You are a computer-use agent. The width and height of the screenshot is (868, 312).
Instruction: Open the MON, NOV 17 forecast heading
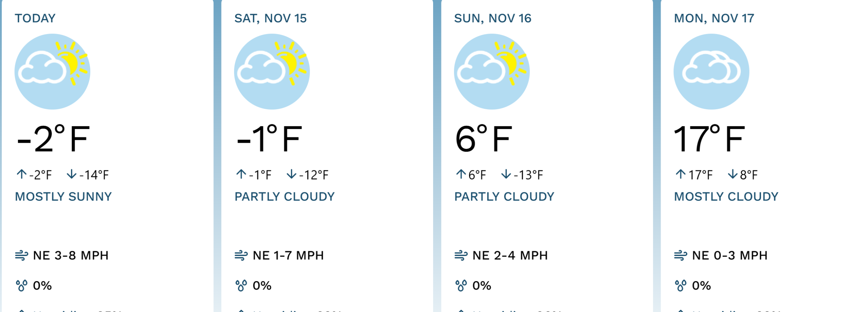(x=714, y=18)
